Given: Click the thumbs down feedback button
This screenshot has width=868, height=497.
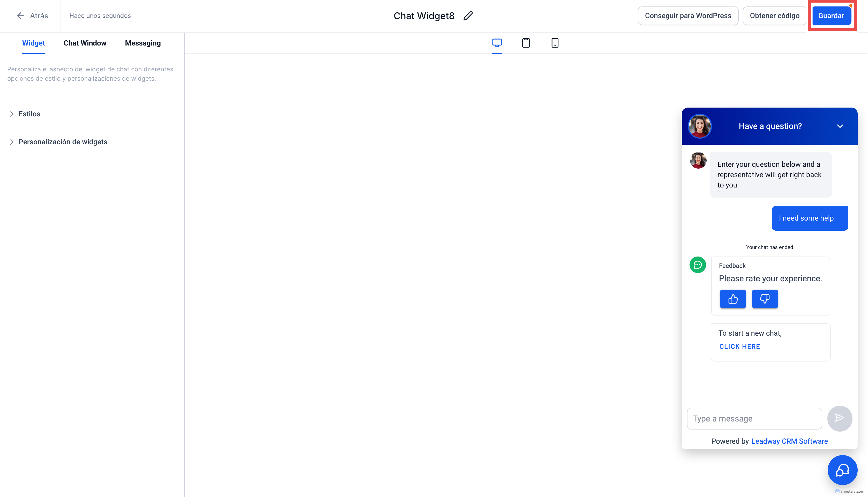Looking at the screenshot, I should (x=765, y=299).
